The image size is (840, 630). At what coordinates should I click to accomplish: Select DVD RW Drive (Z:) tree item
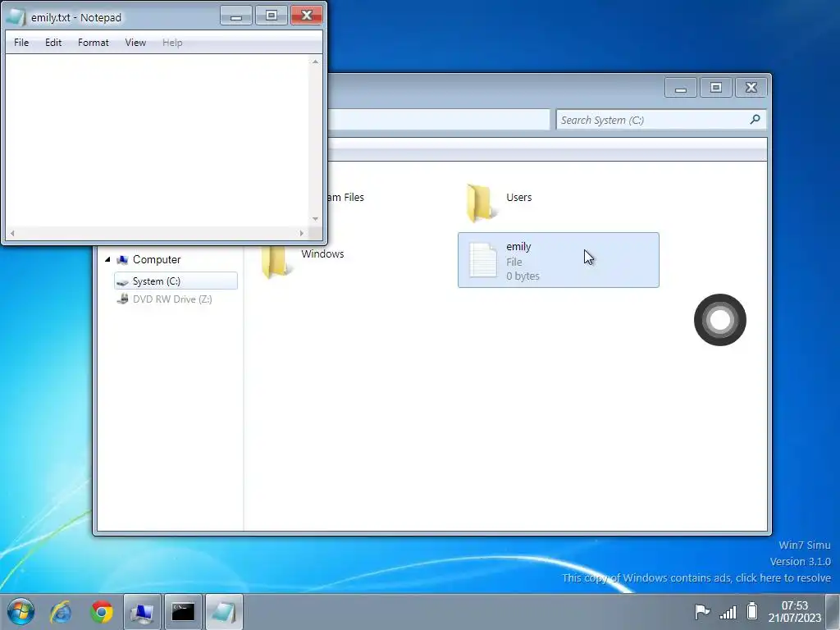[172, 299]
